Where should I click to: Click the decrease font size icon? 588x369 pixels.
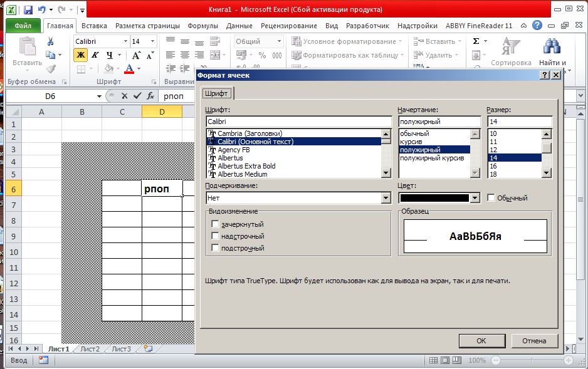(x=150, y=55)
